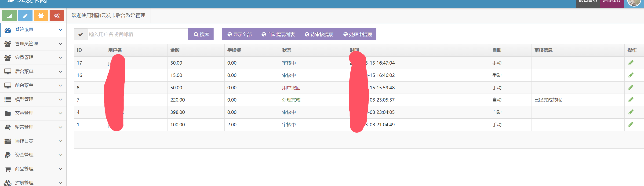Click the 搜索 search button

click(x=201, y=34)
